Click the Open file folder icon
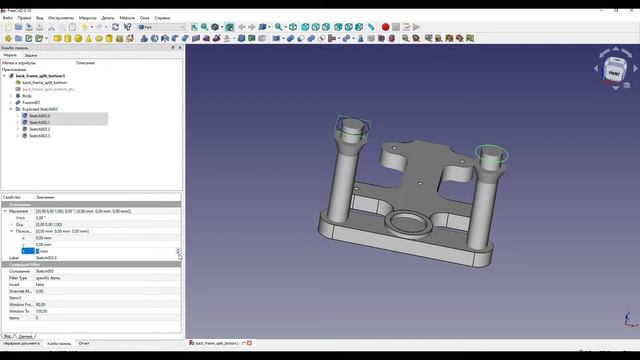The image size is (640, 360). pos(18,27)
